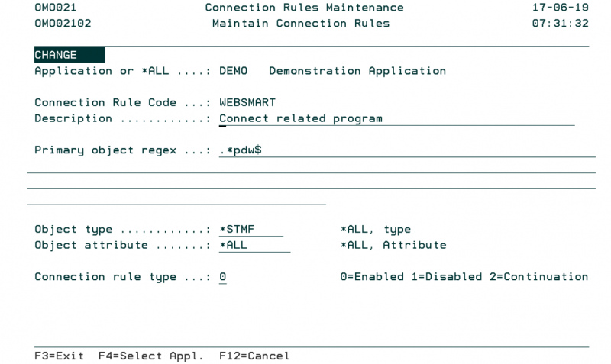The height and width of the screenshot is (364, 611).
Task: Click the highlighted CHANGE mode indicator
Action: [69, 55]
